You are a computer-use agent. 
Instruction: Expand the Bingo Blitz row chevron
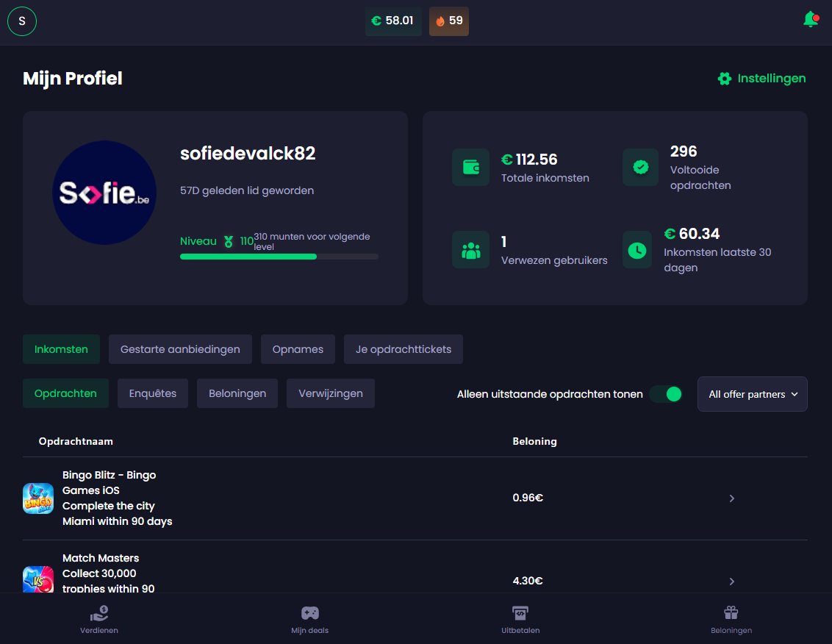pos(731,498)
